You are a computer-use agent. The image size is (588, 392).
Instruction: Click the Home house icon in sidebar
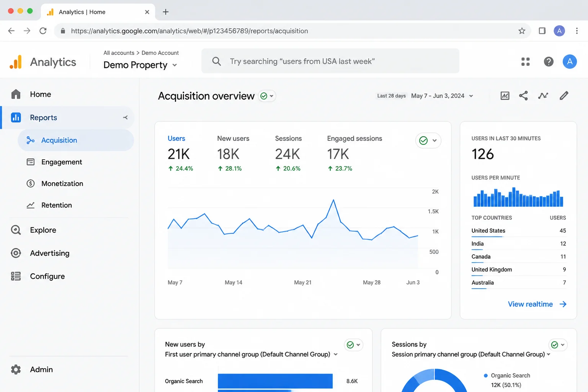tap(16, 94)
